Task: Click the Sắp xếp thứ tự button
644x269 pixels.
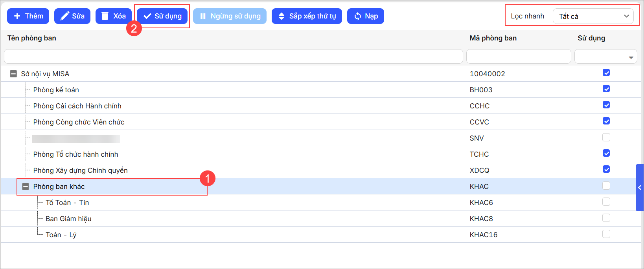Action: [x=307, y=16]
